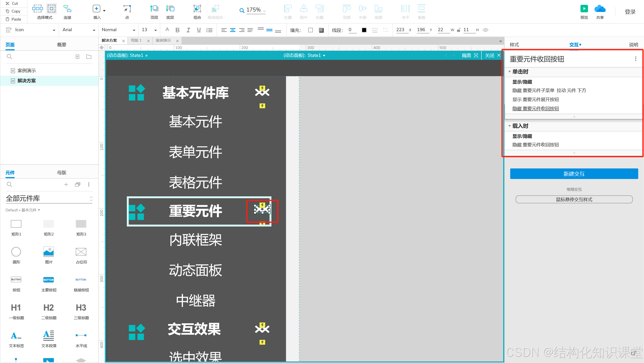Align text left
The height and width of the screenshot is (363, 644).
click(x=224, y=30)
